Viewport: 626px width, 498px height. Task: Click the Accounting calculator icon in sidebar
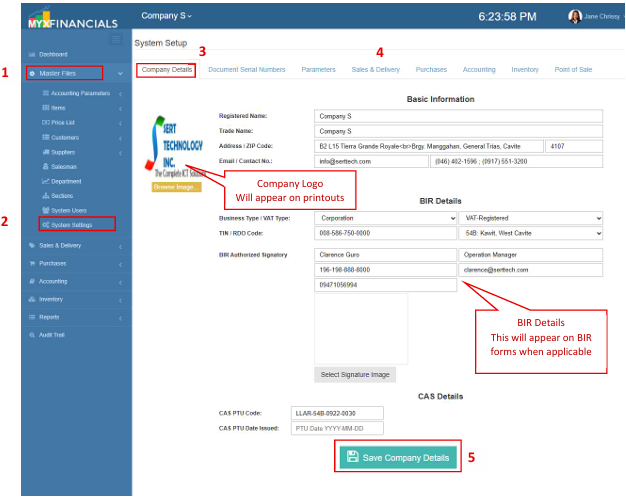coord(32,282)
